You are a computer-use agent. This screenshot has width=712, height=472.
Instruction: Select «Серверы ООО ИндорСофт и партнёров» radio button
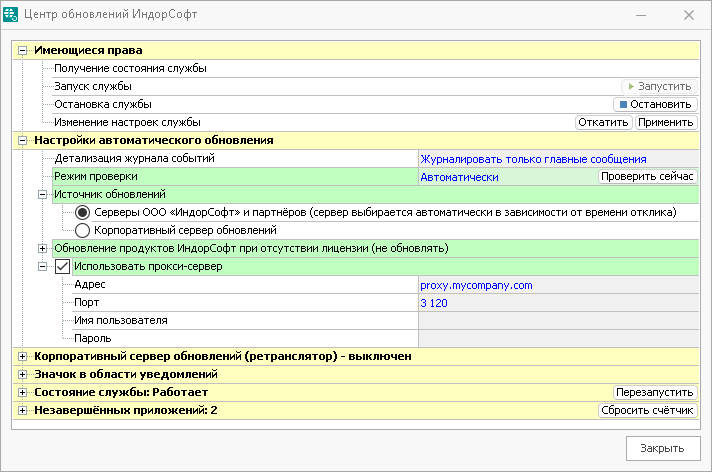(82, 212)
